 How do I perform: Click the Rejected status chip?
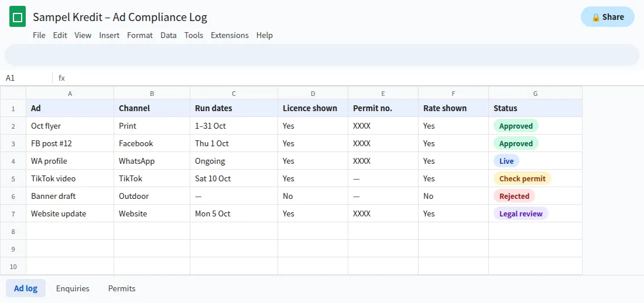[514, 197]
